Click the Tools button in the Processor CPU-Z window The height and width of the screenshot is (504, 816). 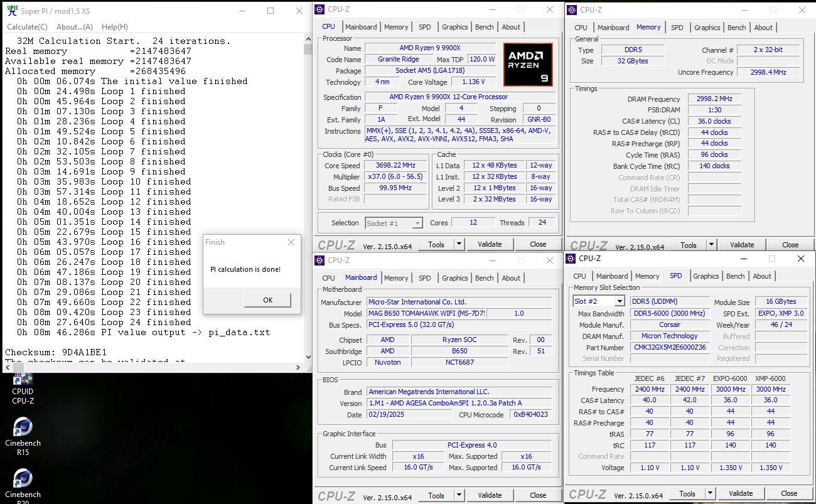click(436, 245)
